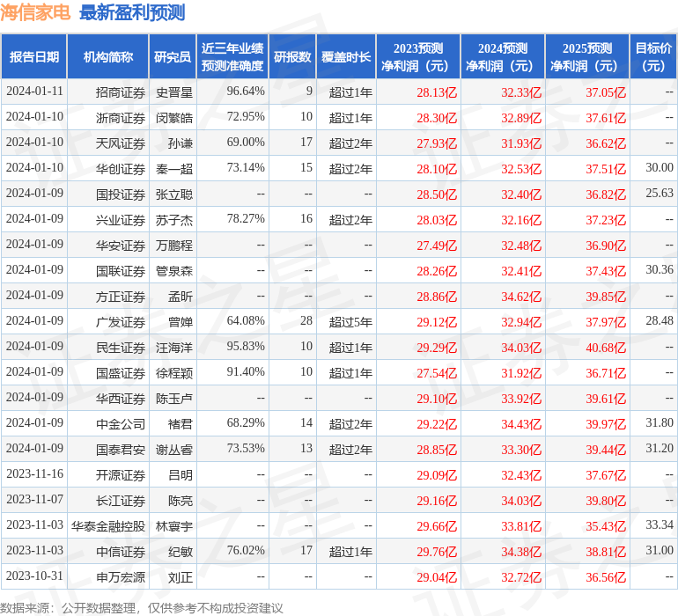Screen dimensions: 678x616
Task: Click the 64.08% accuracy value
Action: tap(246, 320)
